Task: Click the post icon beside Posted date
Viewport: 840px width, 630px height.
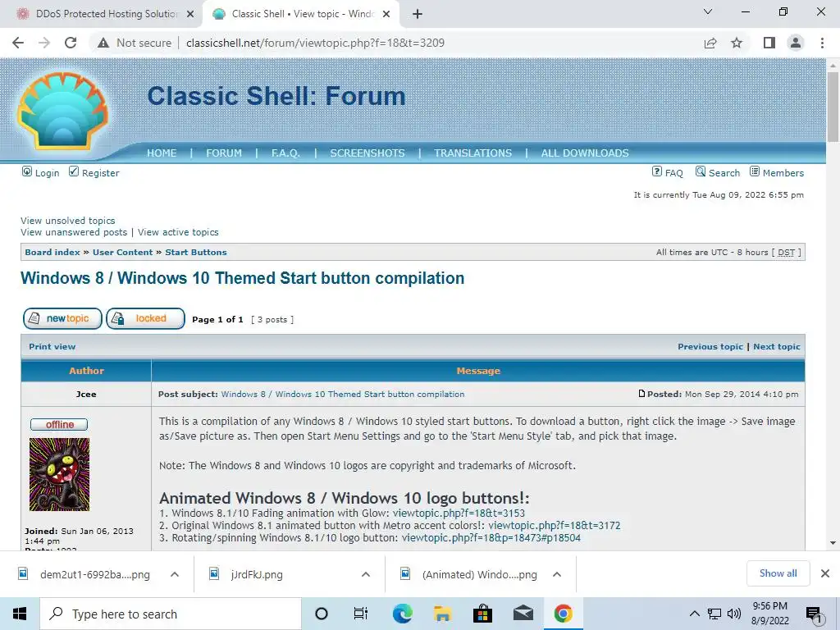Action: click(x=641, y=394)
